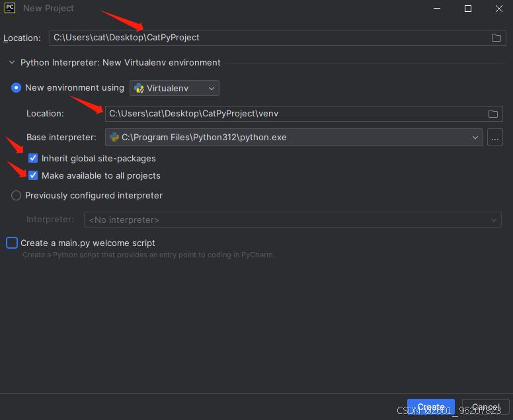Image resolution: width=513 pixels, height=420 pixels.
Task: Browse folder for virtualenv Location field
Action: (493, 114)
